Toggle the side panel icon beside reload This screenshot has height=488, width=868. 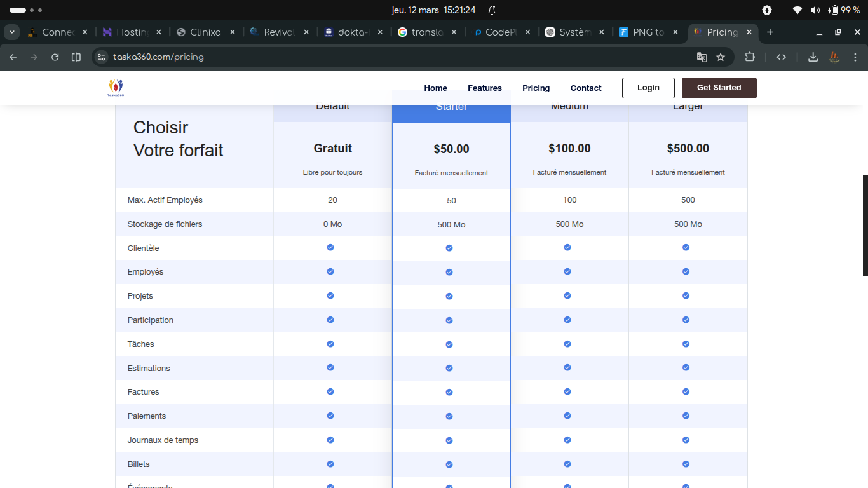pyautogui.click(x=76, y=57)
